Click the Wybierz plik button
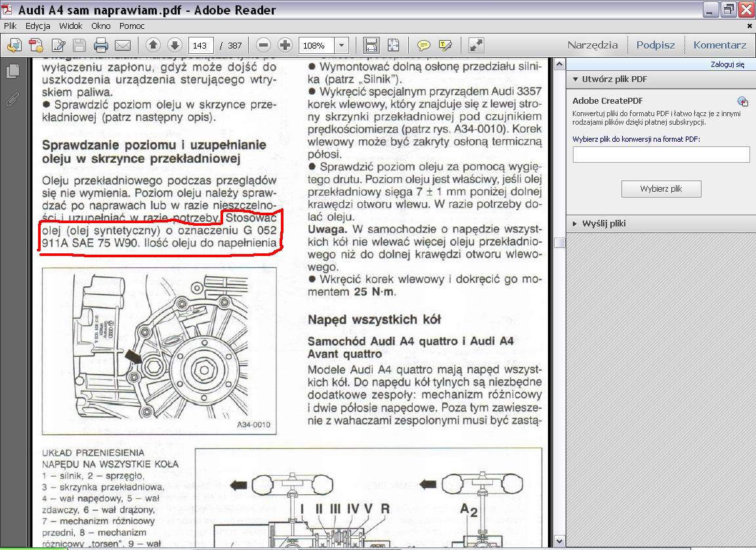 click(661, 189)
